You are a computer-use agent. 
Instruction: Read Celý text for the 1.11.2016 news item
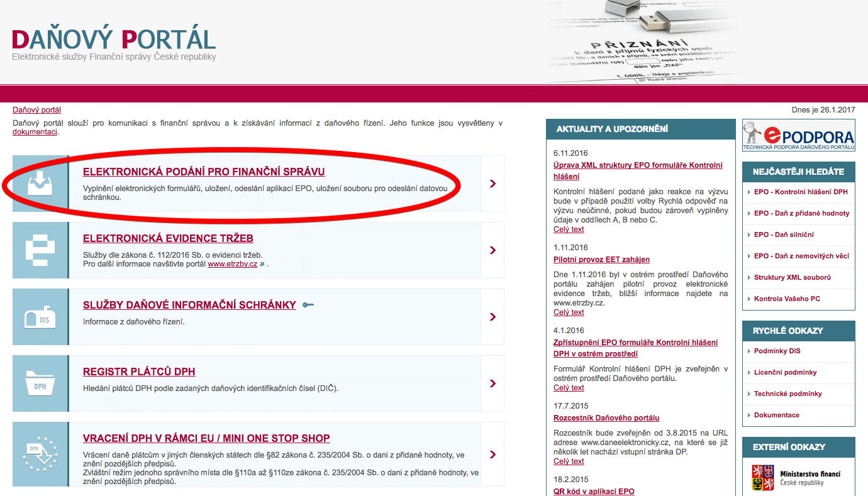[569, 312]
